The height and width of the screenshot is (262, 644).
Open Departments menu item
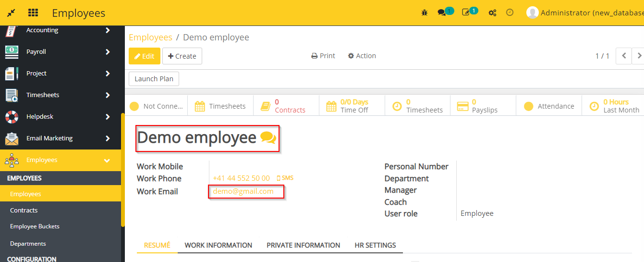pos(61,244)
